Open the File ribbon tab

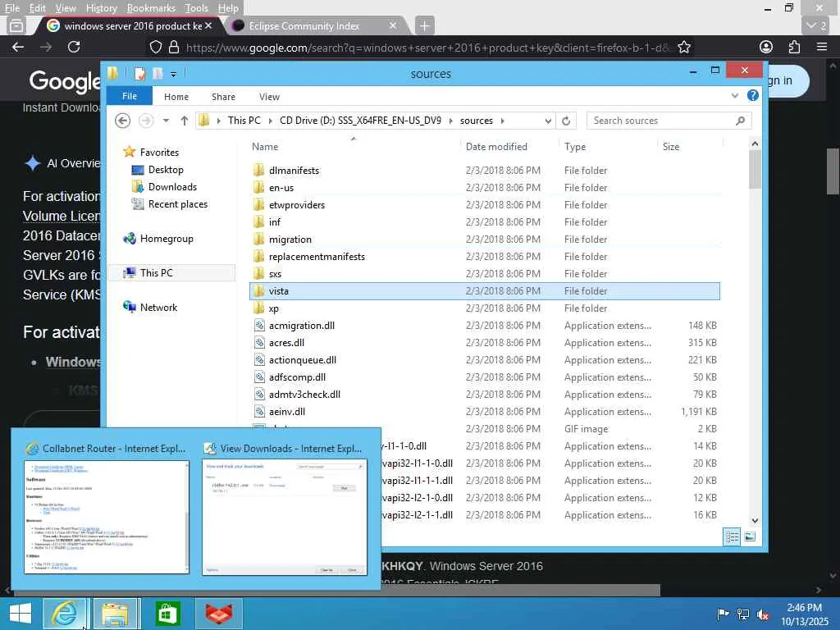[x=130, y=96]
